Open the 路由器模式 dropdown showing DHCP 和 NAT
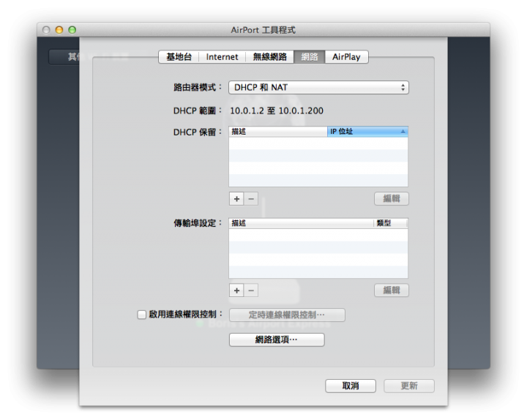Screen dimensions: 527x420 point(318,87)
